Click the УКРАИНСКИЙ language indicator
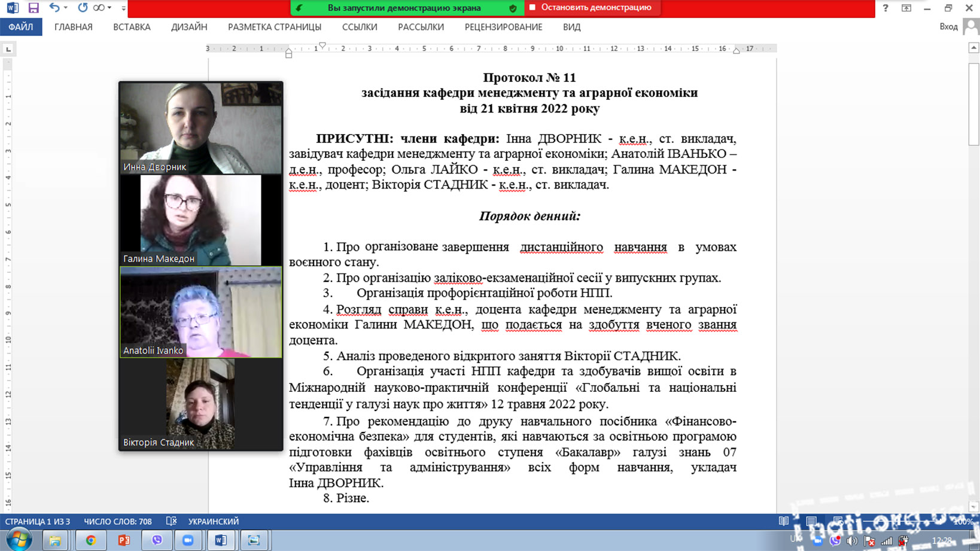Viewport: 980px width, 551px height. (214, 522)
